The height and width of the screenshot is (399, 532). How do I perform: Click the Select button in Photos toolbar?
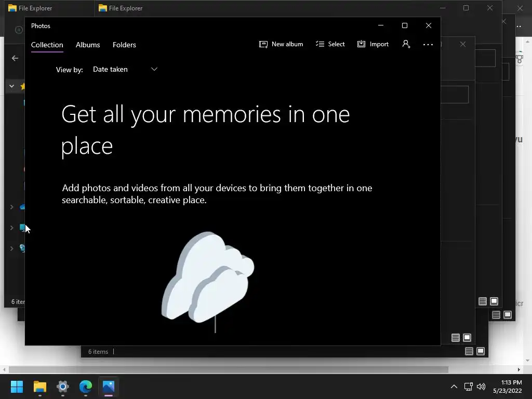point(330,44)
